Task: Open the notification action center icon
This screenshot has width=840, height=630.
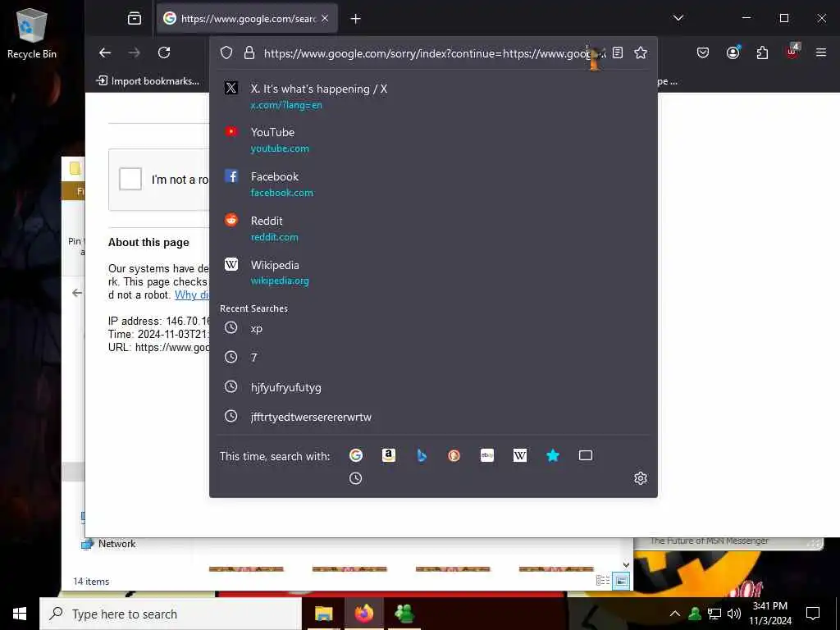Action: click(813, 614)
